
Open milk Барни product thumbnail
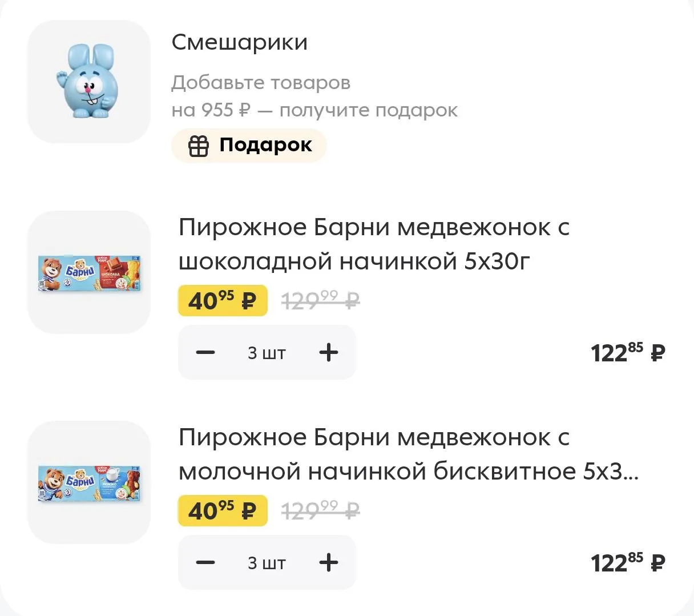(89, 482)
